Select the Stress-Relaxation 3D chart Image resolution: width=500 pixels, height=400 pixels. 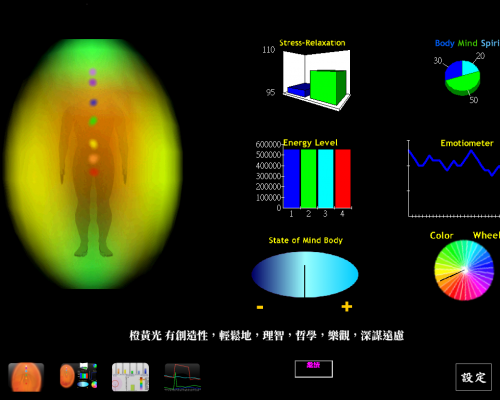(x=317, y=80)
